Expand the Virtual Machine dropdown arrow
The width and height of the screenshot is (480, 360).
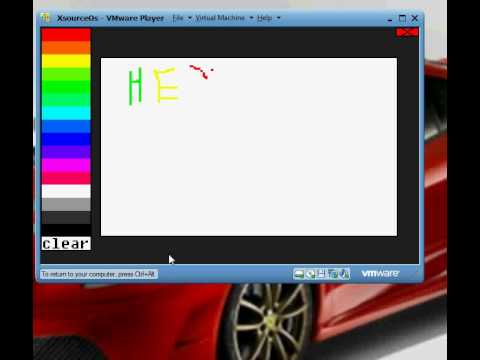click(251, 18)
